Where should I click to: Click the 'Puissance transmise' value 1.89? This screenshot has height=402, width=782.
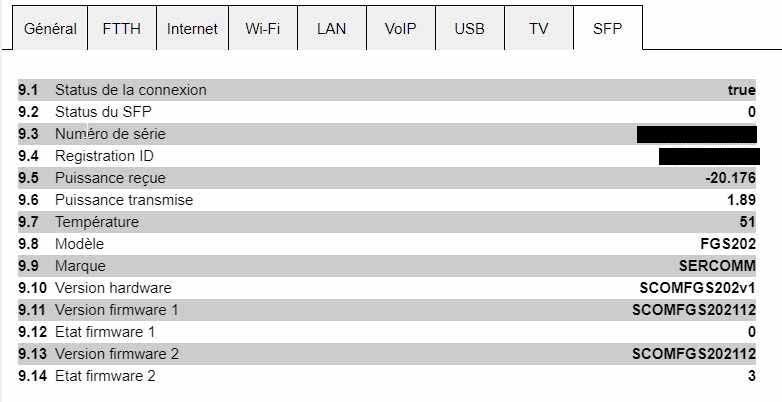click(740, 200)
